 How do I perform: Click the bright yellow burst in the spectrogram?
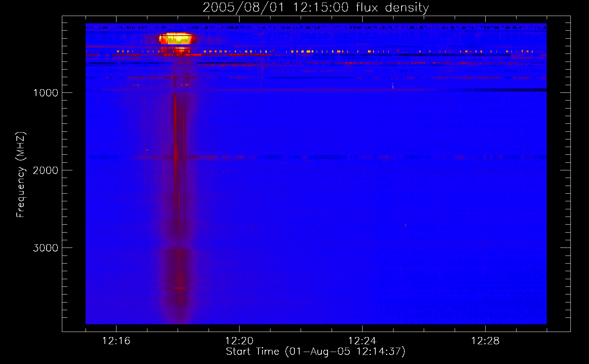tap(177, 39)
